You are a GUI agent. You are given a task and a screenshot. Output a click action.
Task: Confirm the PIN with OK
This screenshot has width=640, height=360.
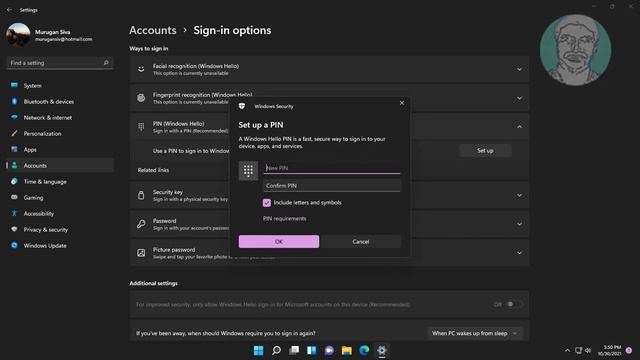point(279,242)
